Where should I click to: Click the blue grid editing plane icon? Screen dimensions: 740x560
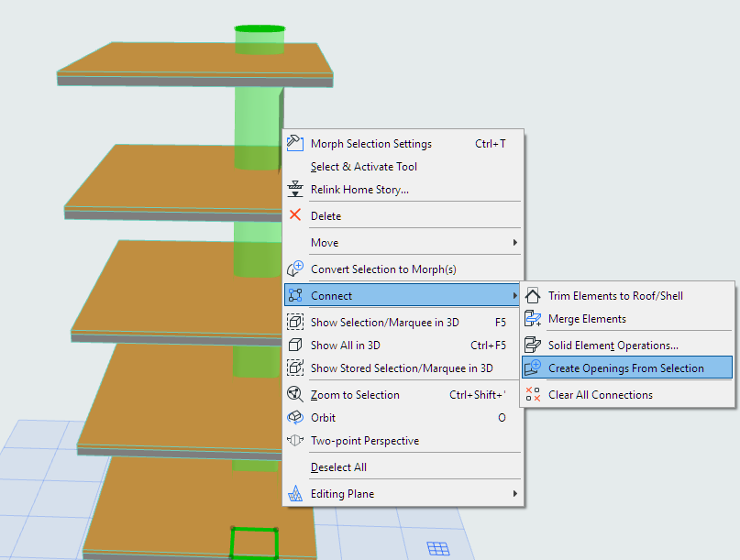pyautogui.click(x=438, y=549)
